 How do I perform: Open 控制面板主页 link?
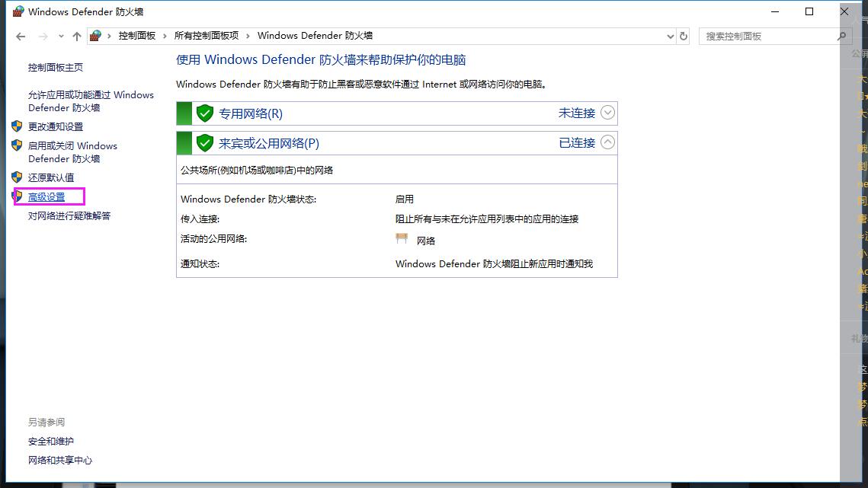pyautogui.click(x=56, y=68)
